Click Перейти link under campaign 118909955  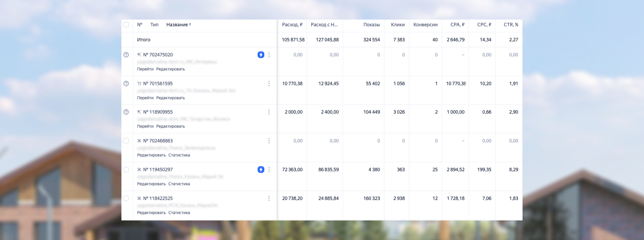pyautogui.click(x=145, y=127)
